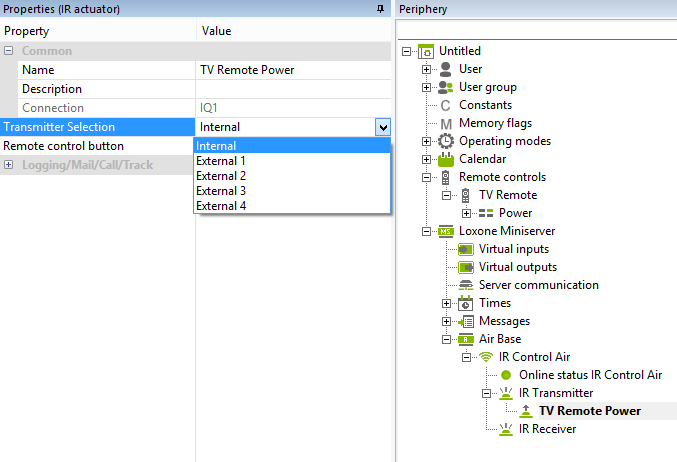Screen dimensions: 677x462
Task: Click the IR Control Air wifi icon
Action: tap(486, 357)
